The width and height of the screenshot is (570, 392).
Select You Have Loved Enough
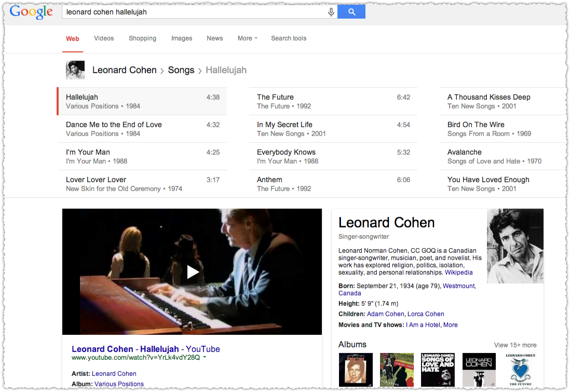pos(503,184)
